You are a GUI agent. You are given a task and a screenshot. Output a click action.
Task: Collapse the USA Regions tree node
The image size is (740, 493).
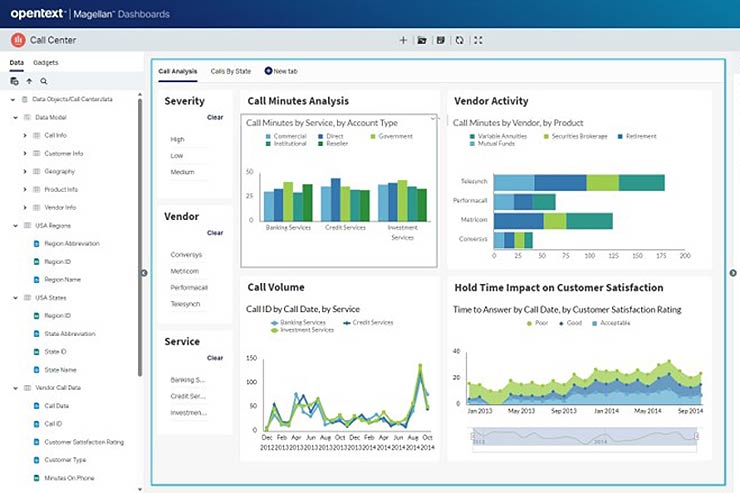(13, 225)
